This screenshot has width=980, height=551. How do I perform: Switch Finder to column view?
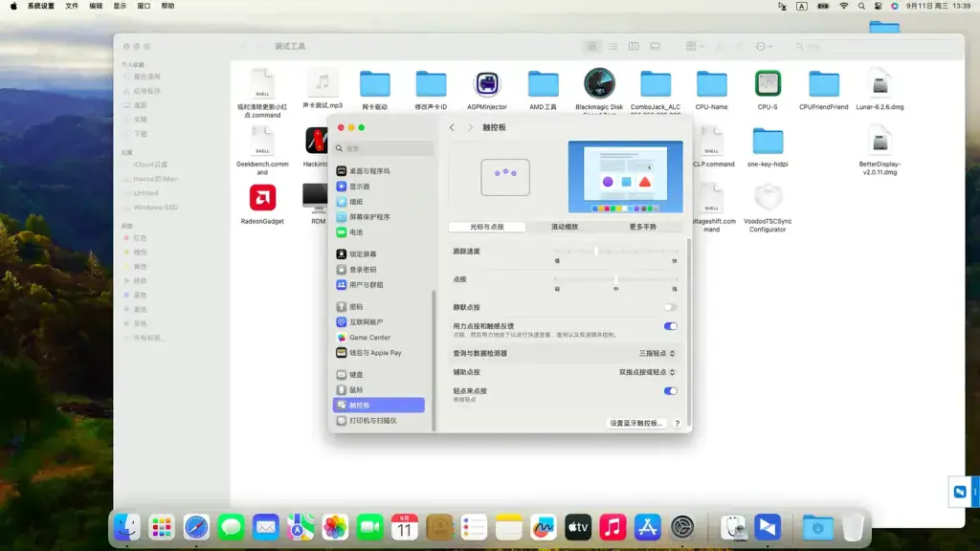tap(634, 46)
